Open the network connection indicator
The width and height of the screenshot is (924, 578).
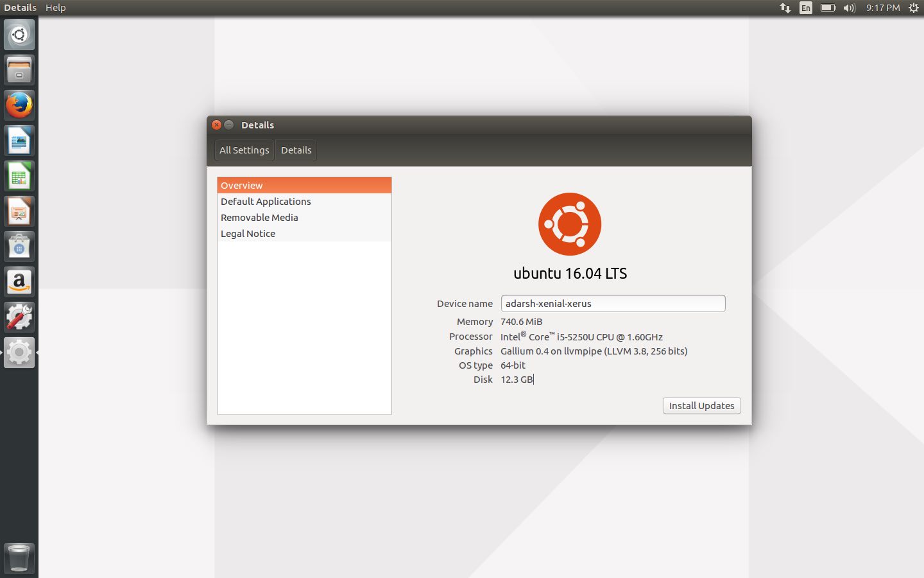coord(785,8)
